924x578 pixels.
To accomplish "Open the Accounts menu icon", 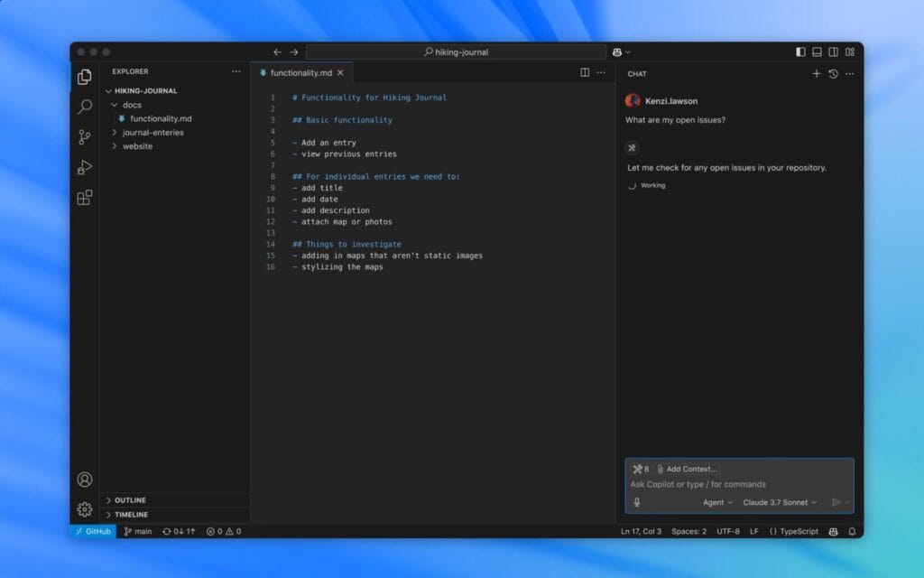I will (84, 479).
